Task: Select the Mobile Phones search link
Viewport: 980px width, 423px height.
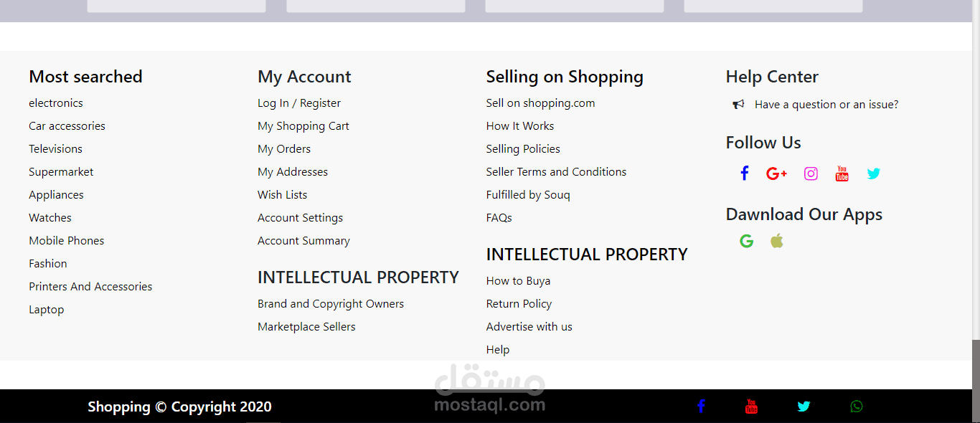Action: (x=67, y=241)
